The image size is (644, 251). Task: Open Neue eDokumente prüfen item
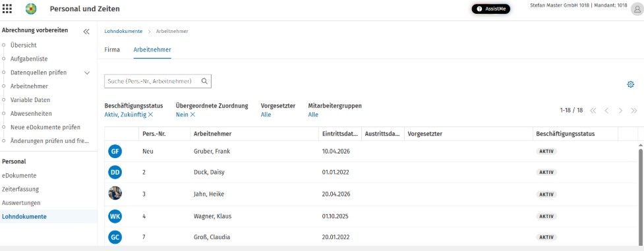pos(45,127)
